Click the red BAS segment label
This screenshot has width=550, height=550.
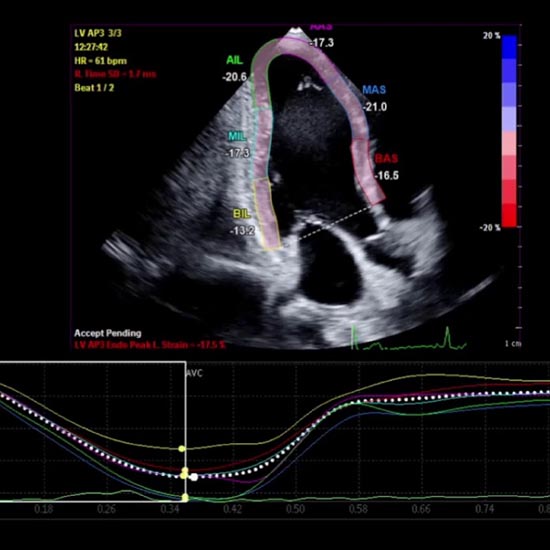[x=386, y=159]
